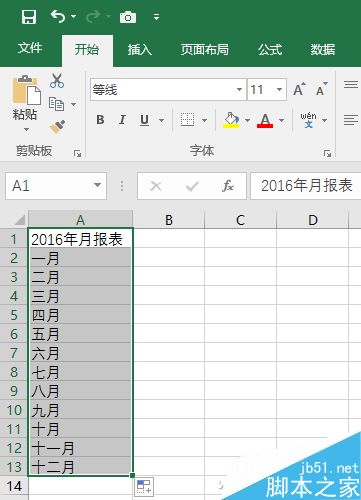Apply red font color

click(265, 120)
